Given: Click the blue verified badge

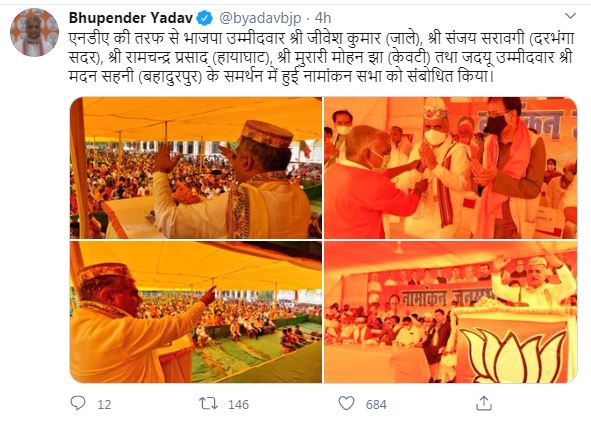Looking at the screenshot, I should point(205,18).
